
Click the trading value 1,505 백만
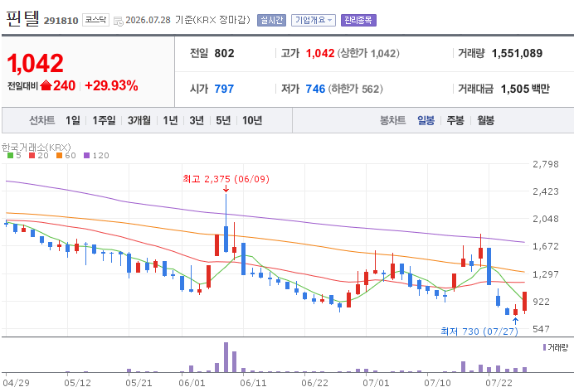525,89
